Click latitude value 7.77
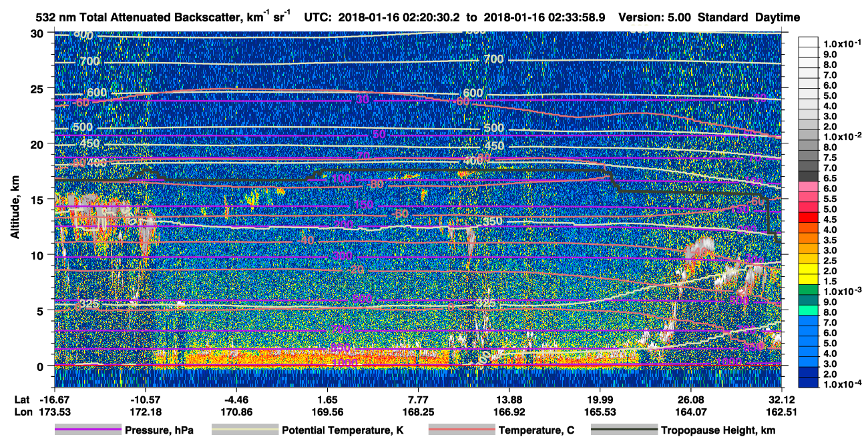The height and width of the screenshot is (445, 868). click(x=418, y=399)
